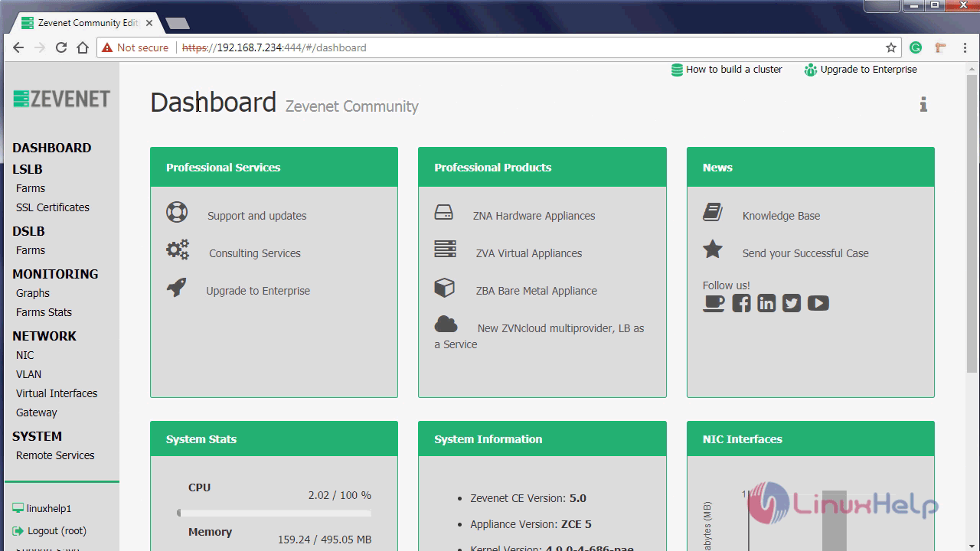Open the Facebook social icon
Image resolution: width=980 pixels, height=551 pixels.
741,303
